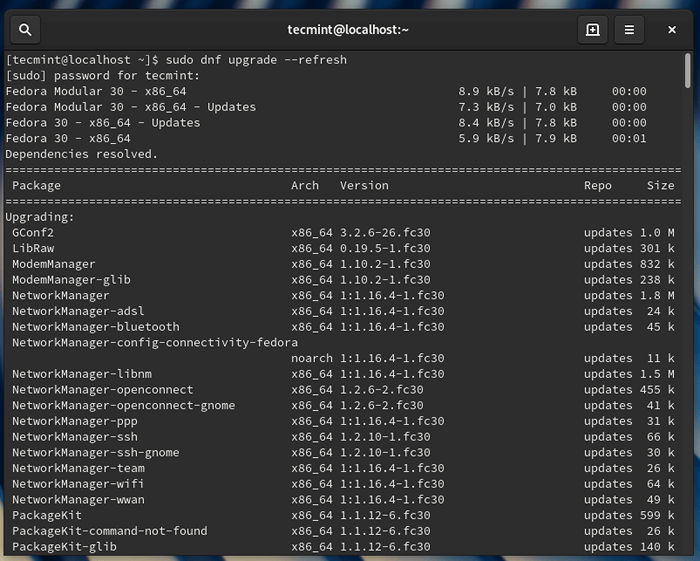Click the GConf2 package name
700x561 pixels.
(x=33, y=233)
